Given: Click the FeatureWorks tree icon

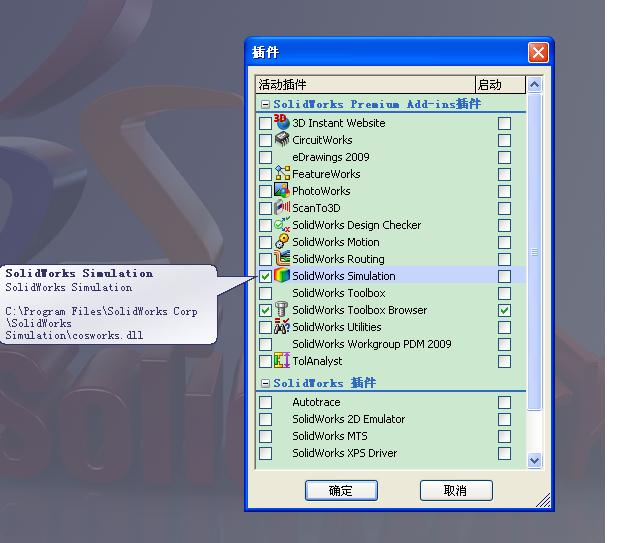Looking at the screenshot, I should [x=282, y=174].
